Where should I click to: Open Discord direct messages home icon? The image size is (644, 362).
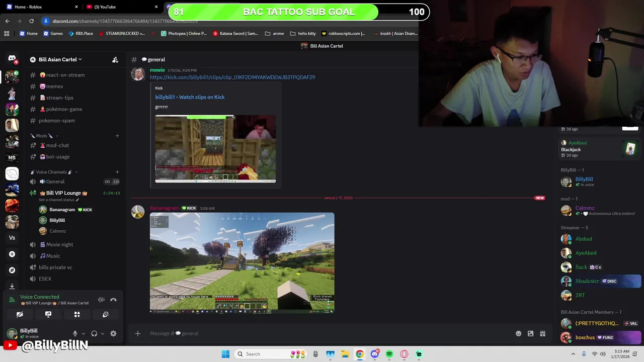[12, 59]
